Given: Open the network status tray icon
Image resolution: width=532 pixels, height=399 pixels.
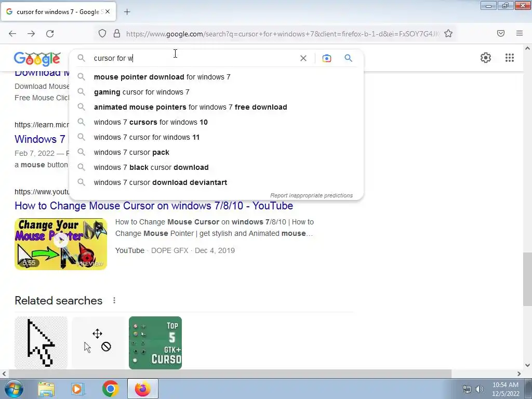Looking at the screenshot, I should 467,389.
